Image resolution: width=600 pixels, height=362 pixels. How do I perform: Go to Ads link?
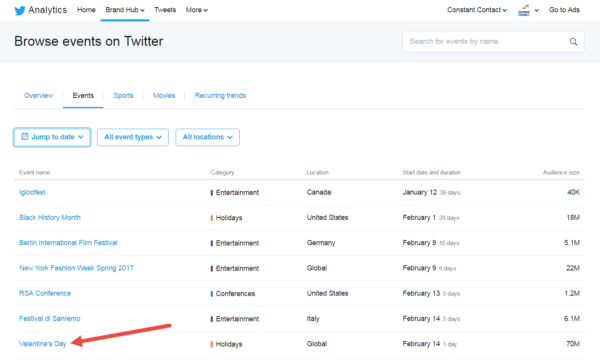coord(564,10)
